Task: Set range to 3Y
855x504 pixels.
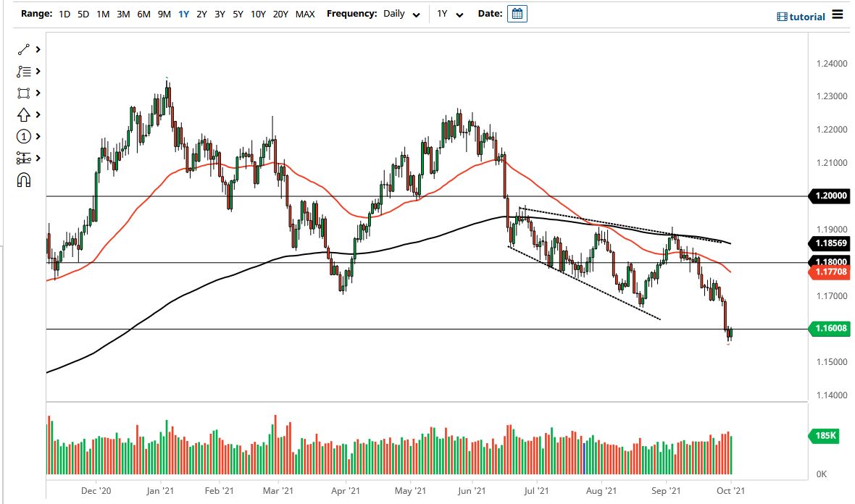Action: pos(220,14)
